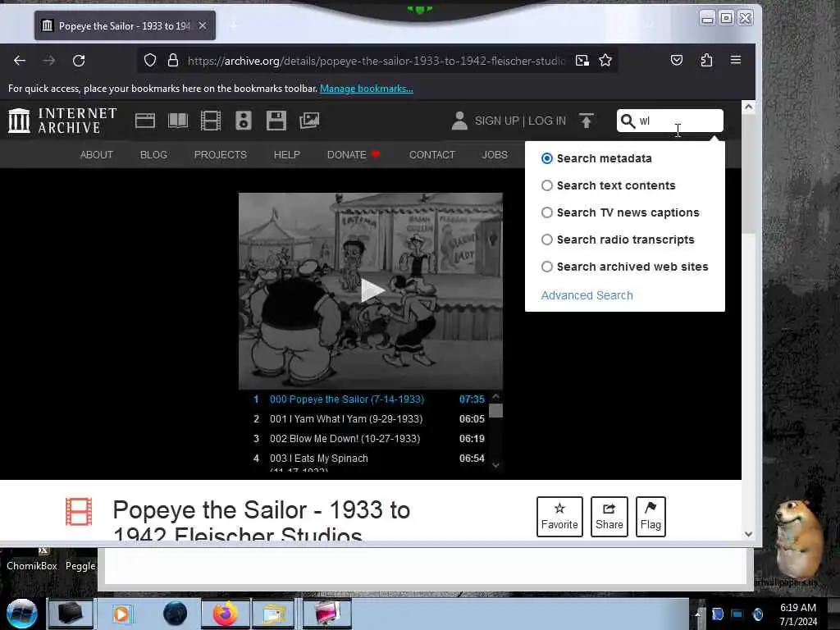Click the red film item-type icon
Screen dimensions: 840x630
(x=79, y=512)
